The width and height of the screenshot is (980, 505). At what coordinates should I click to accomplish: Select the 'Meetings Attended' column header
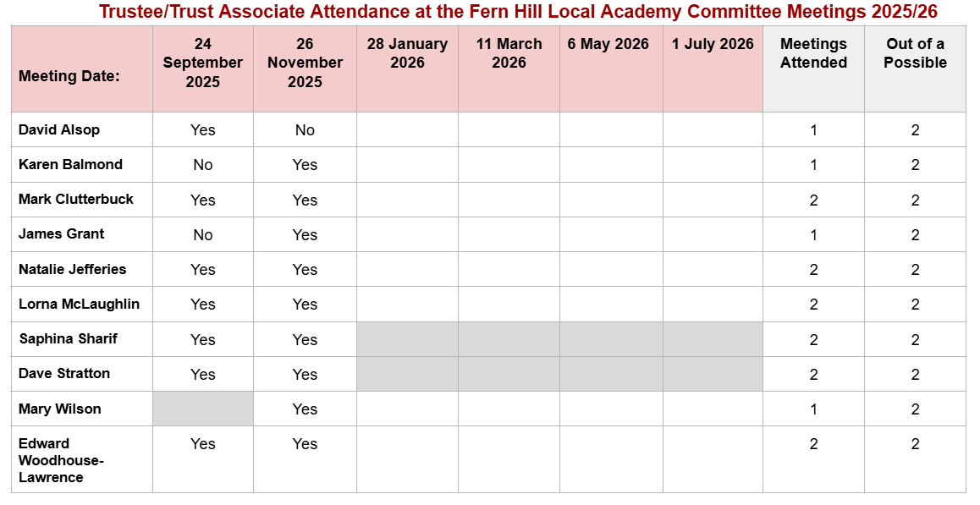[813, 53]
